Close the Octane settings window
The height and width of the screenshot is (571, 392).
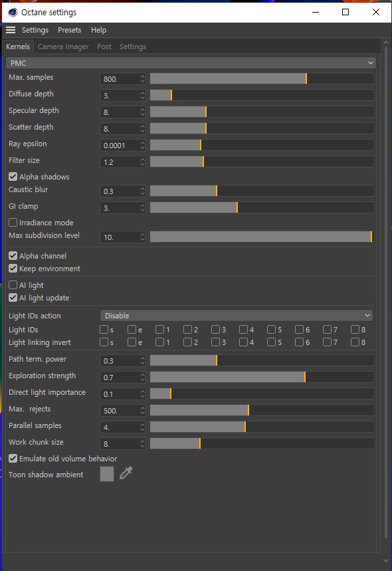[x=376, y=12]
